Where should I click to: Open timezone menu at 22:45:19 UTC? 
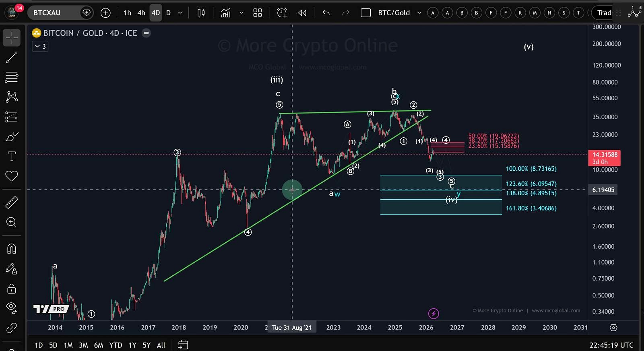pos(611,345)
